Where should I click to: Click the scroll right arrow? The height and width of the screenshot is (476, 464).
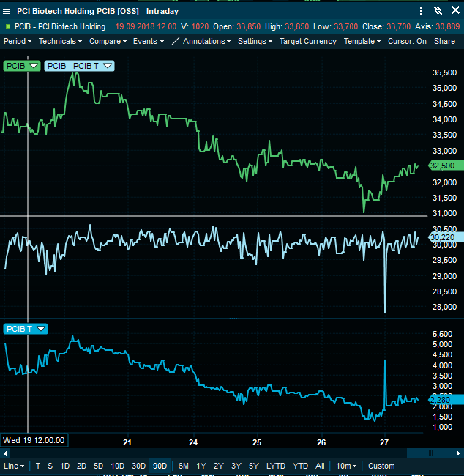pos(458,453)
